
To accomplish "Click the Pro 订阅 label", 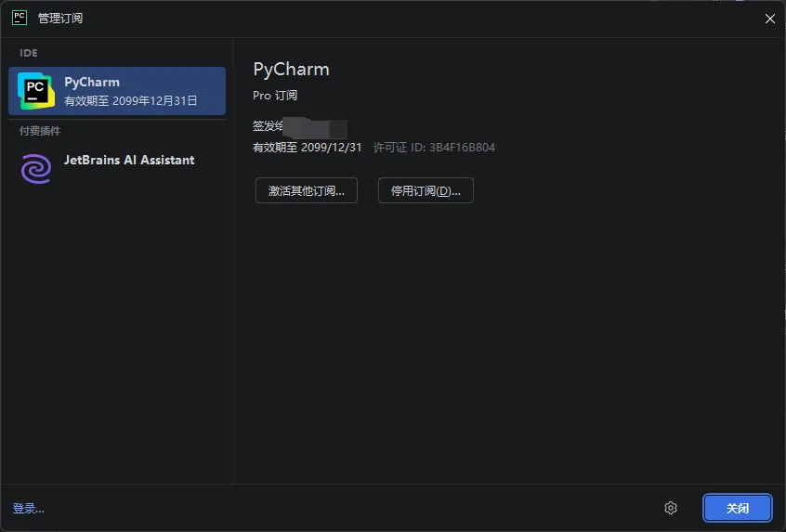I will [275, 96].
